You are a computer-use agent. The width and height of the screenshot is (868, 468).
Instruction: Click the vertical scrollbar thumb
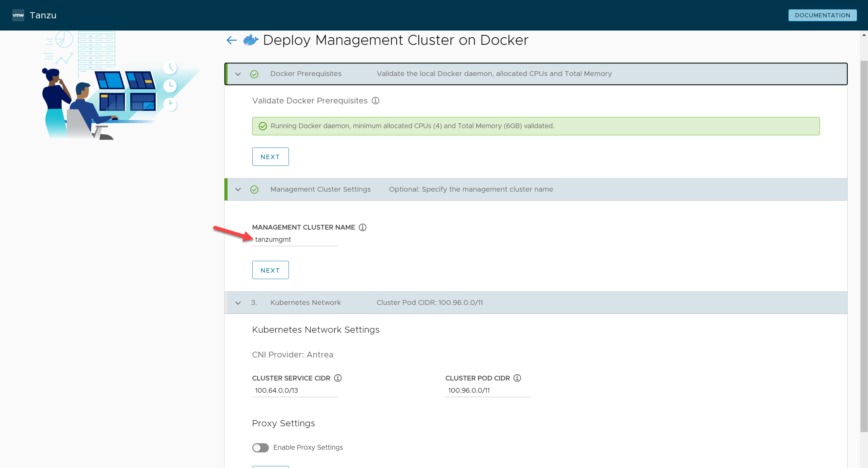coord(864,246)
